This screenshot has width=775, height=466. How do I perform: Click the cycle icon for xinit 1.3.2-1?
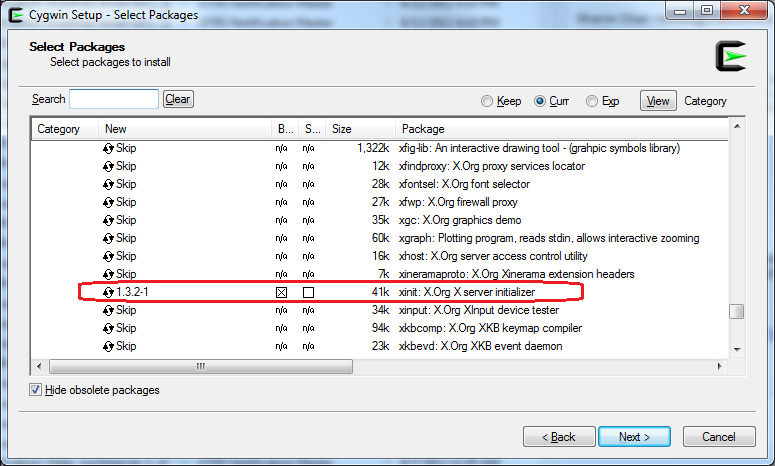[108, 293]
